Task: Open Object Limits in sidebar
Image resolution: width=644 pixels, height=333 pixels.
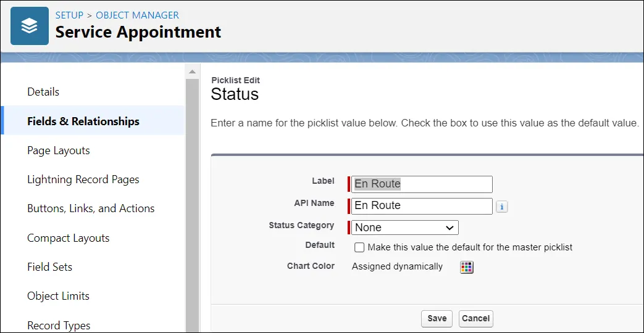Action: (58, 296)
